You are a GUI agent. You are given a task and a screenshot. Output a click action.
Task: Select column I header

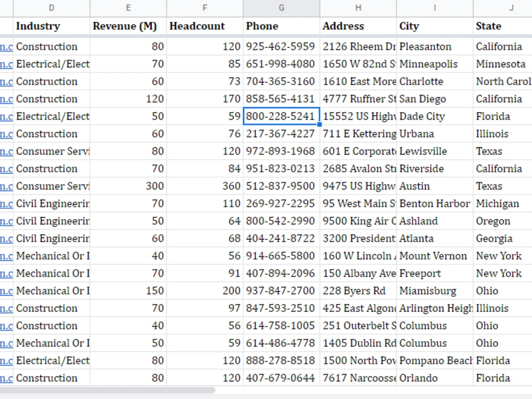click(x=435, y=8)
